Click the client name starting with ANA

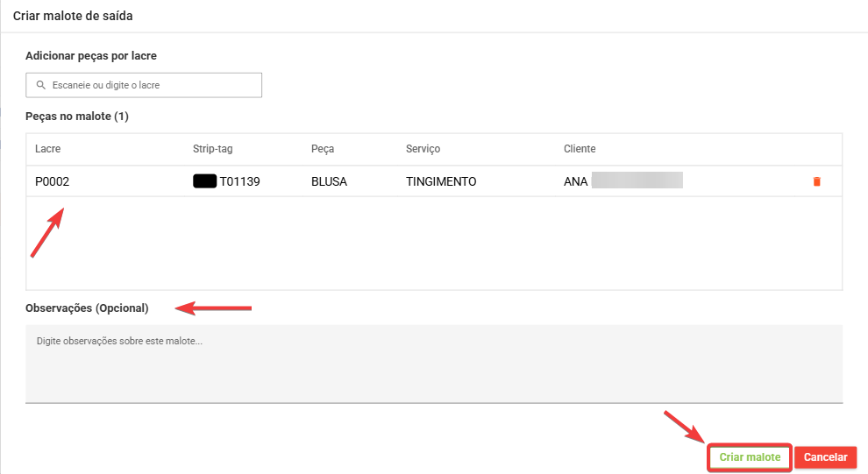(x=576, y=181)
